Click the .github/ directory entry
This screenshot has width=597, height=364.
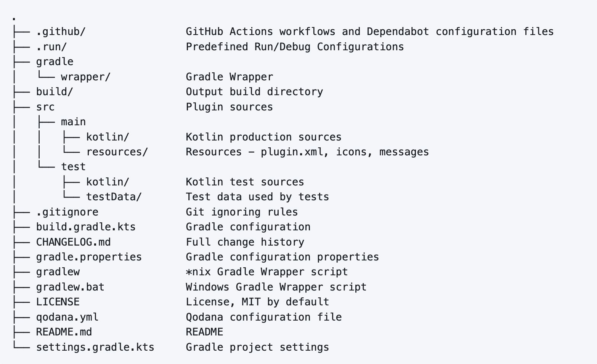click(61, 32)
